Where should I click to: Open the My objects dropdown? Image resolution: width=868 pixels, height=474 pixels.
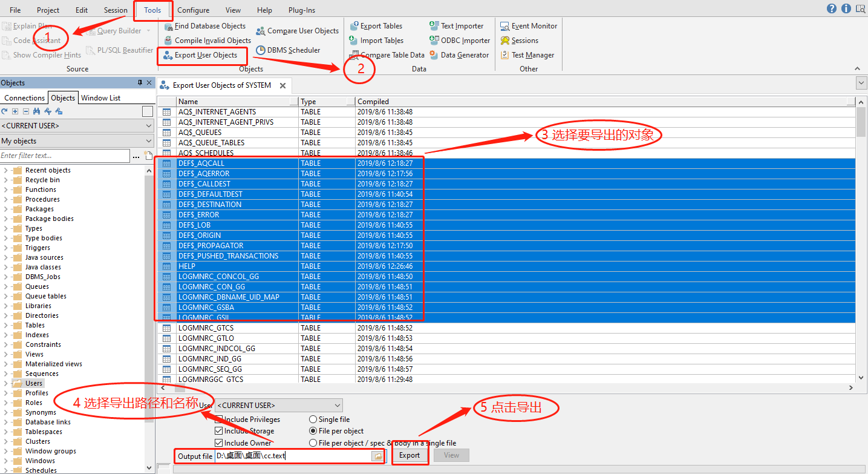click(x=77, y=141)
